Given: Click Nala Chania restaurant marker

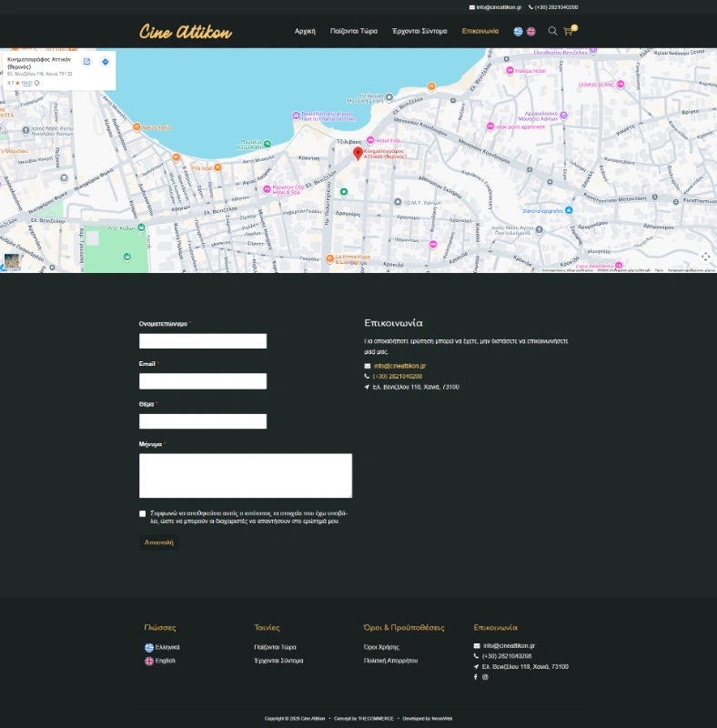Looking at the screenshot, I should coord(136,126).
